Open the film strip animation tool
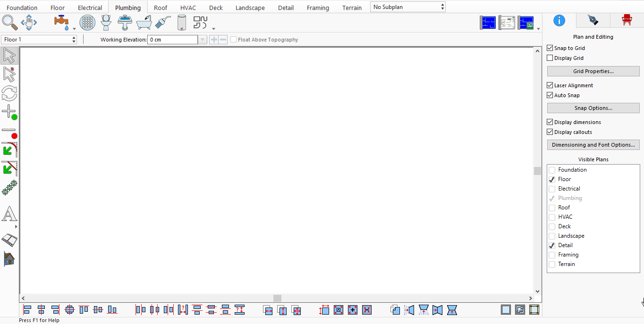The height and width of the screenshot is (324, 644). [x=9, y=240]
